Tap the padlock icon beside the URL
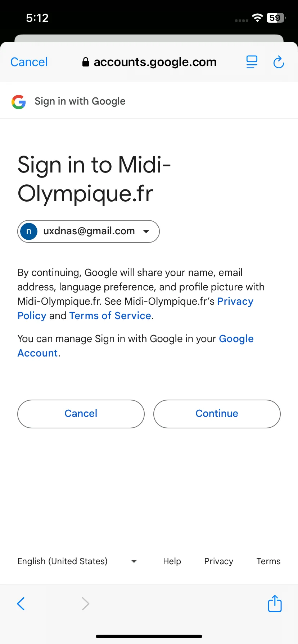 click(86, 62)
